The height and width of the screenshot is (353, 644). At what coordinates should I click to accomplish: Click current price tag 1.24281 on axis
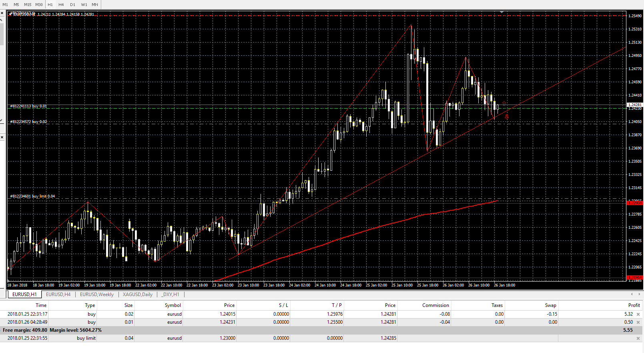tap(635, 105)
